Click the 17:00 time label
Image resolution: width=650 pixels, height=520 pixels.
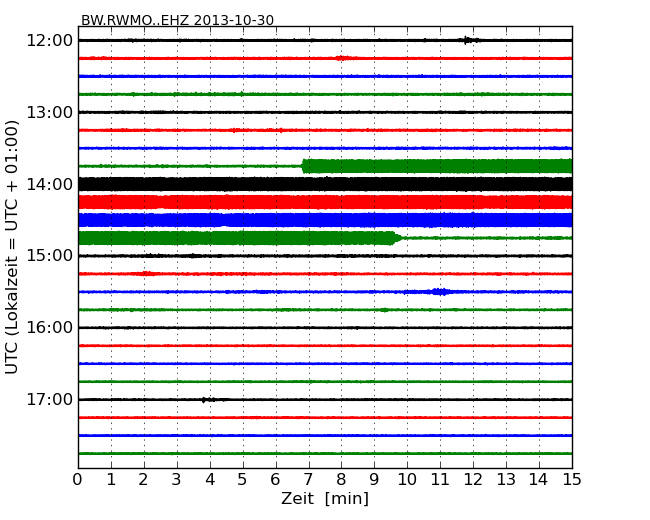49,399
